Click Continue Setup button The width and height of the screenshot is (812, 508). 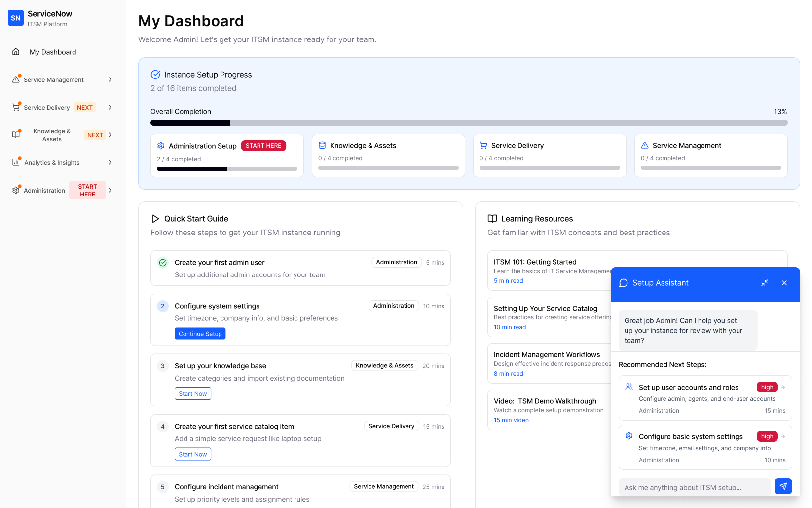tap(200, 334)
